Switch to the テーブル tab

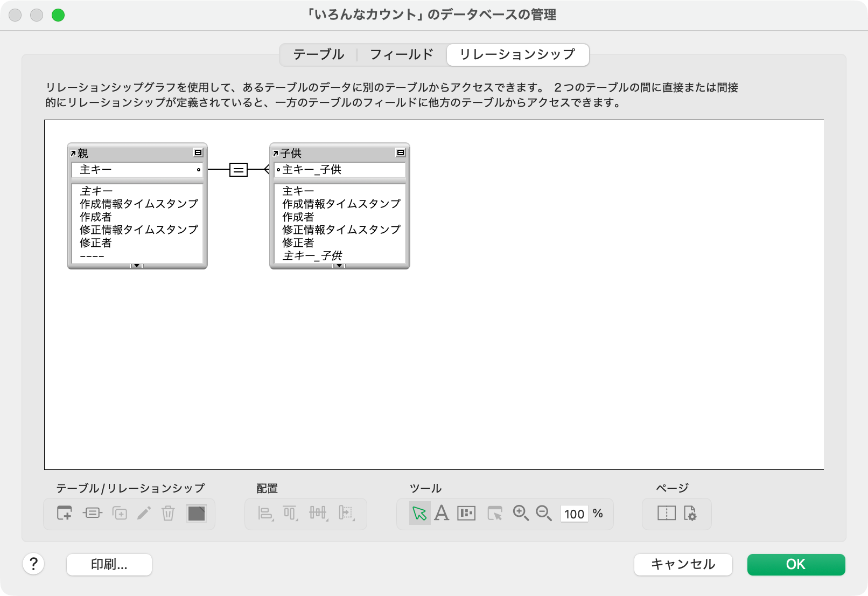point(318,55)
